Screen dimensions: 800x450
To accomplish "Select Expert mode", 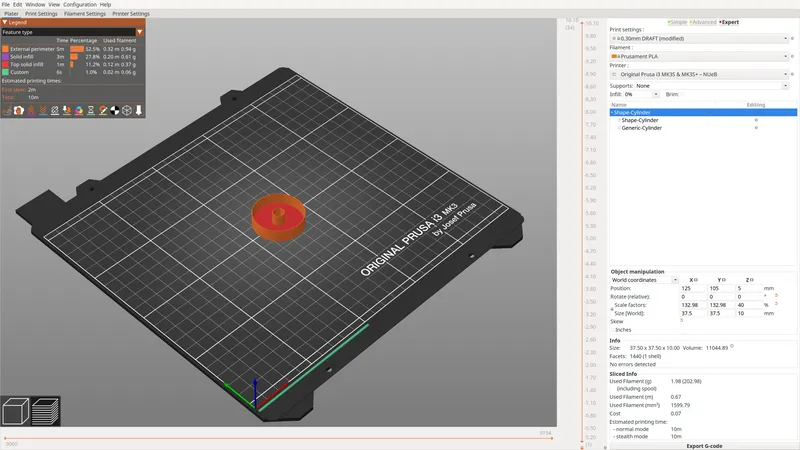I will (x=729, y=22).
